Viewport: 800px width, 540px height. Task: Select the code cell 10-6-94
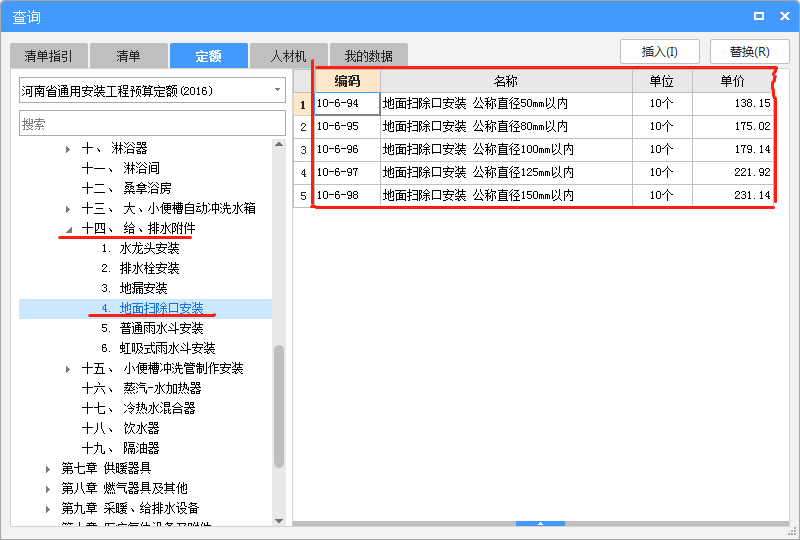click(347, 104)
